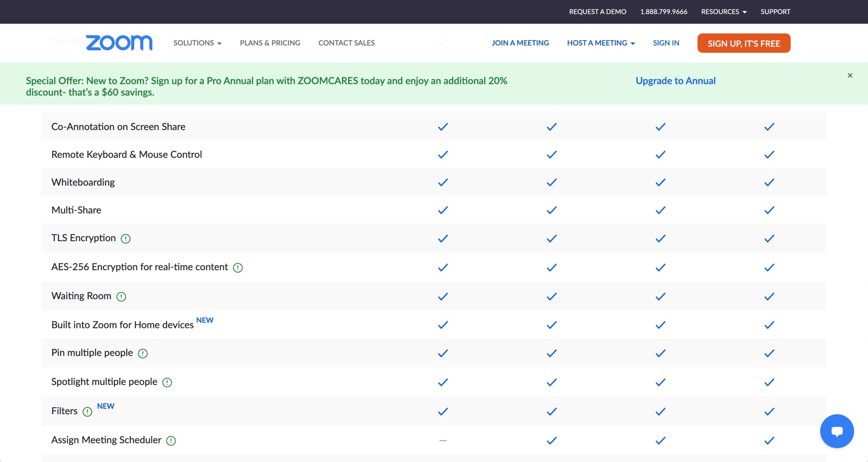Click Sign Up, It's Free button
868x462 pixels.
(x=743, y=43)
